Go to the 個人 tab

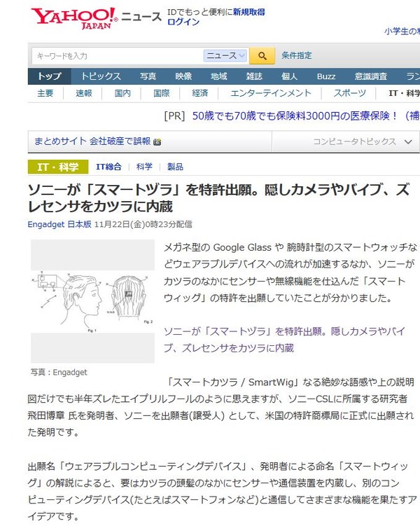tap(290, 76)
